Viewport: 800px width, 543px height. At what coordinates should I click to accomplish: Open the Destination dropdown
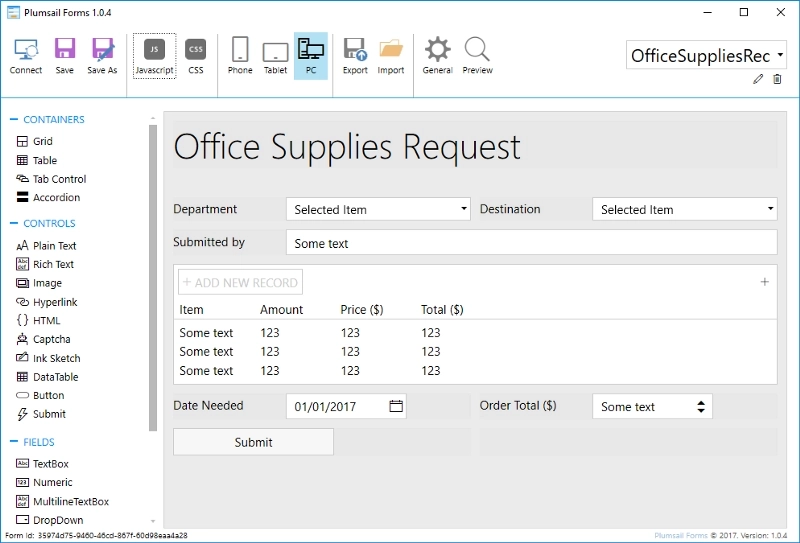pyautogui.click(x=685, y=209)
